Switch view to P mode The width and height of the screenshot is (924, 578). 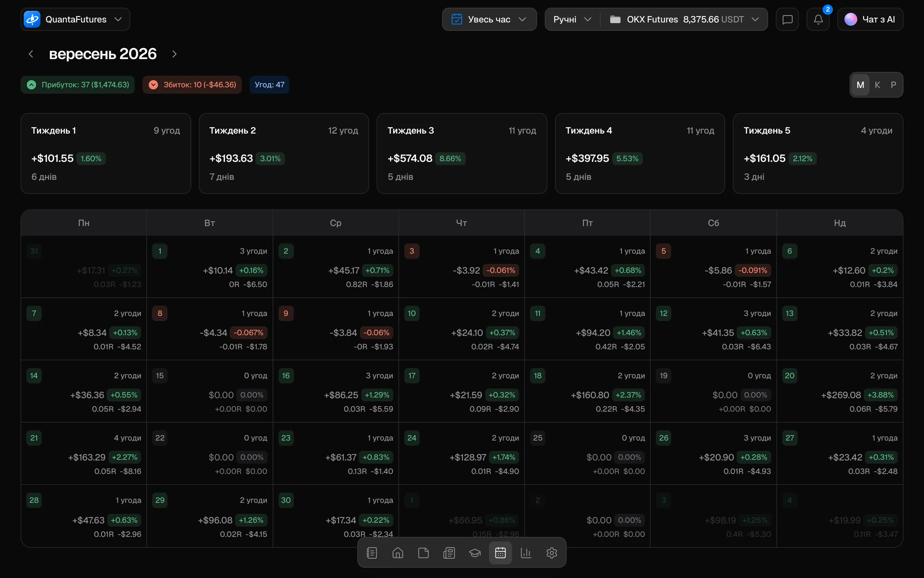894,85
